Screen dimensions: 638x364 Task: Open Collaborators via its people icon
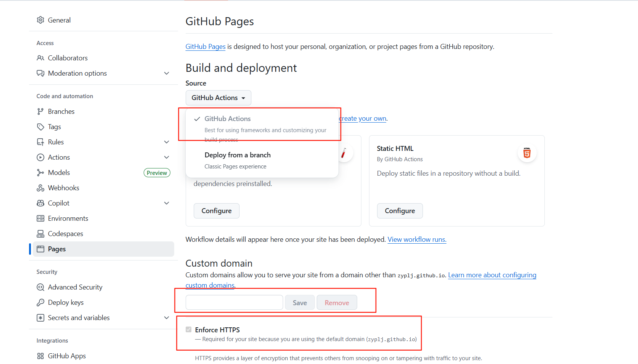40,58
